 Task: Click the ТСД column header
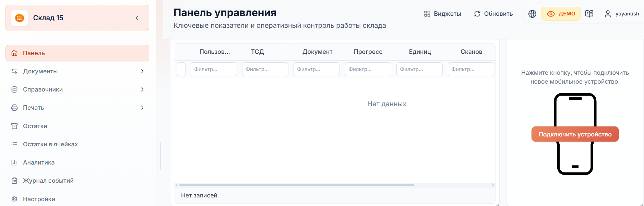click(x=258, y=52)
